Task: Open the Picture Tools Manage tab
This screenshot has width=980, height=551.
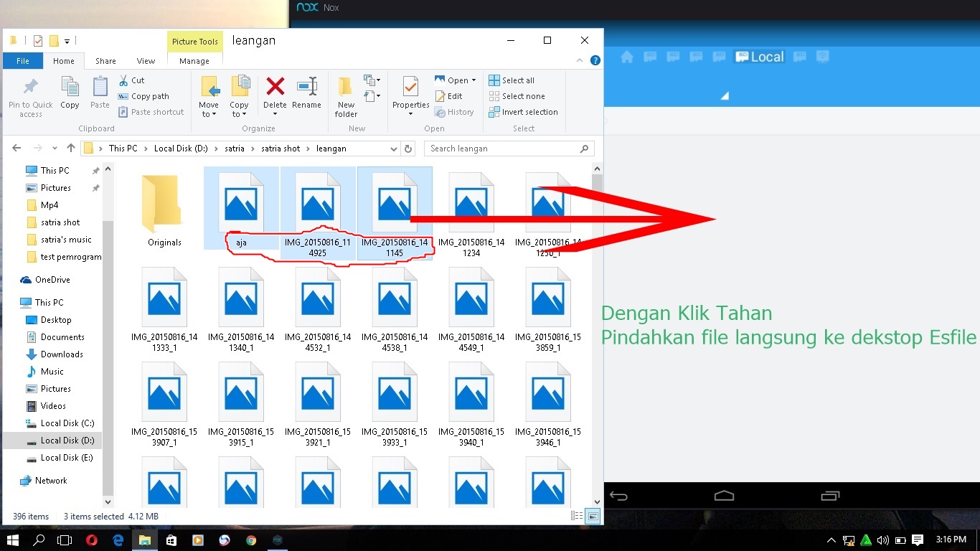Action: [194, 61]
